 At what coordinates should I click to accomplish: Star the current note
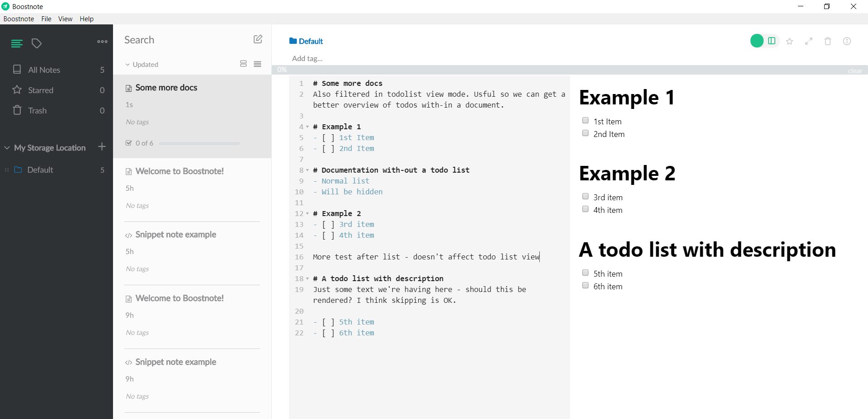pos(789,41)
